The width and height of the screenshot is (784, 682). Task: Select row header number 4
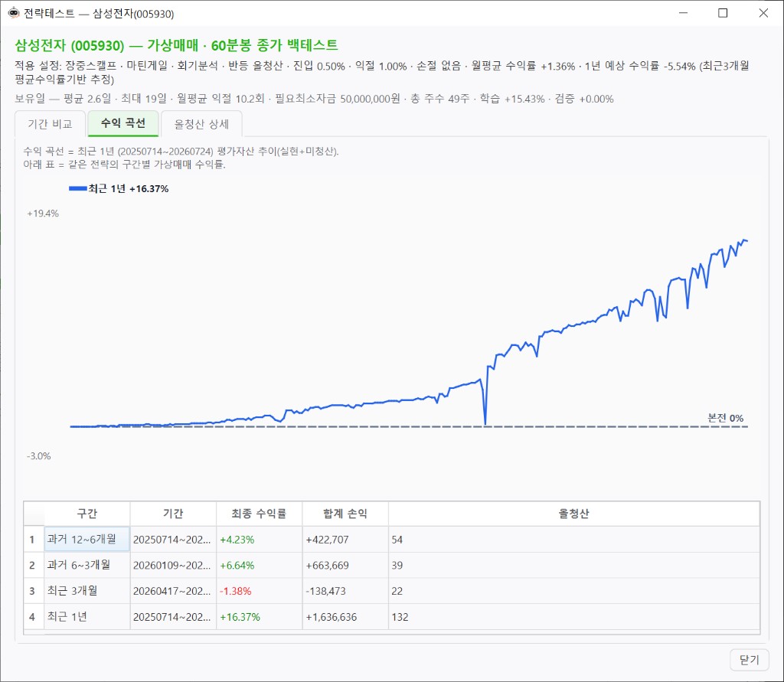[x=32, y=617]
